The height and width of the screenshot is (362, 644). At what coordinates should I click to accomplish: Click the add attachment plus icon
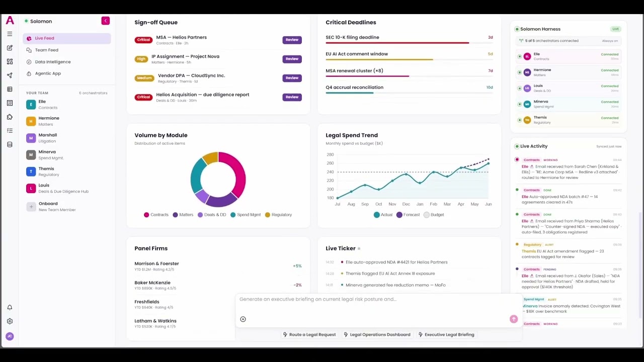(x=243, y=319)
